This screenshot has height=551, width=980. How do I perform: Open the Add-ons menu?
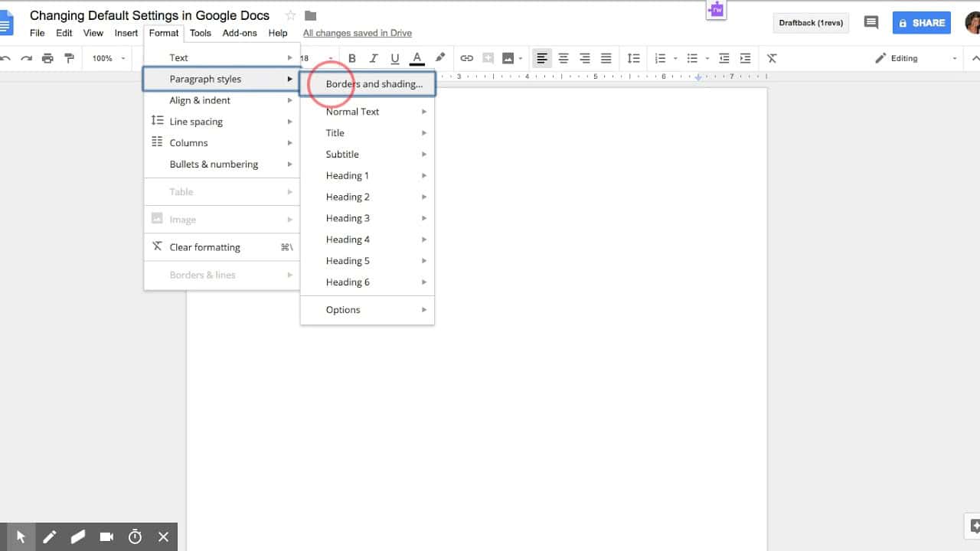tap(240, 33)
